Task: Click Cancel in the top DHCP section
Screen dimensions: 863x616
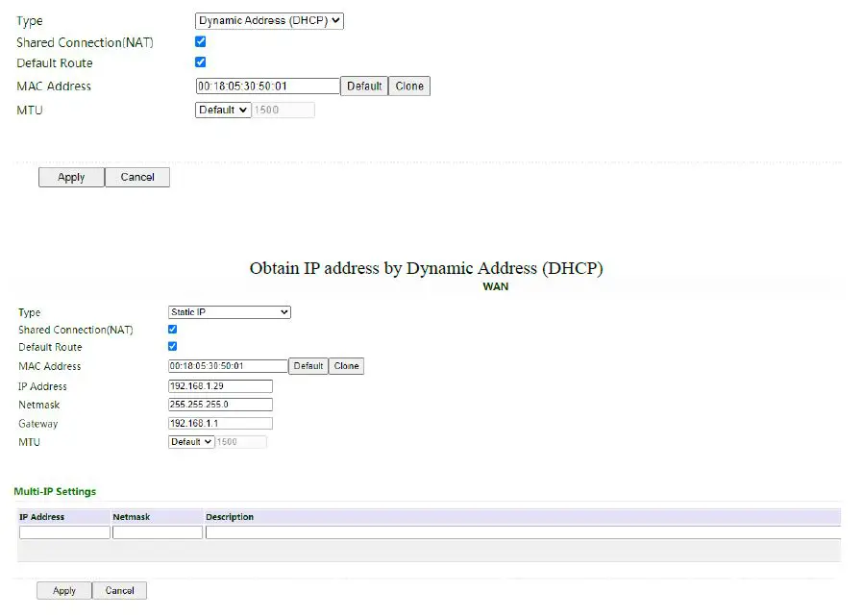Action: coord(136,177)
